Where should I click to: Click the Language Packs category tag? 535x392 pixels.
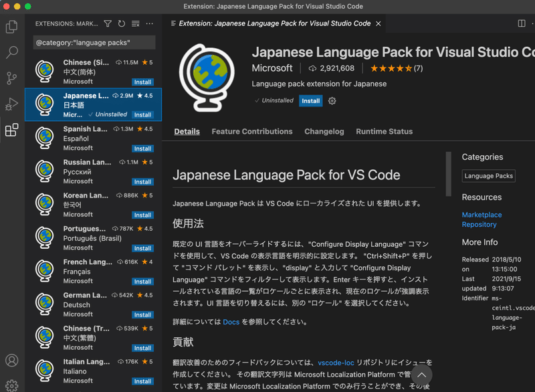489,176
